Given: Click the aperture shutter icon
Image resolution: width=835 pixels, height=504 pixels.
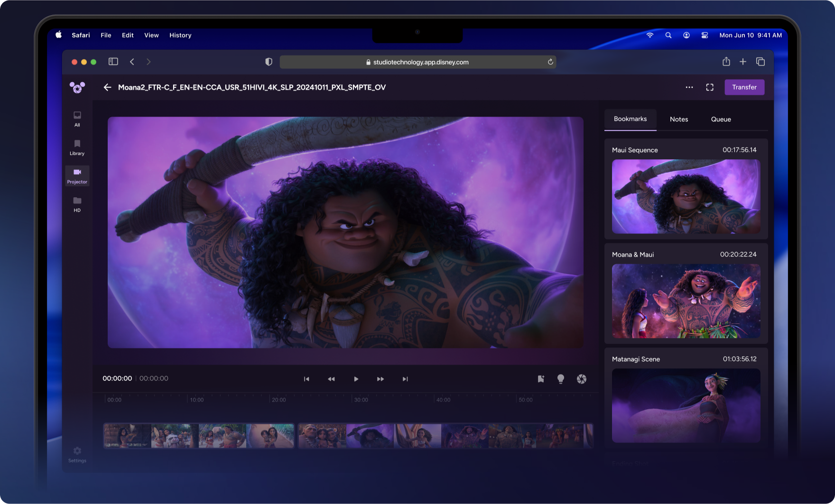Looking at the screenshot, I should point(581,379).
